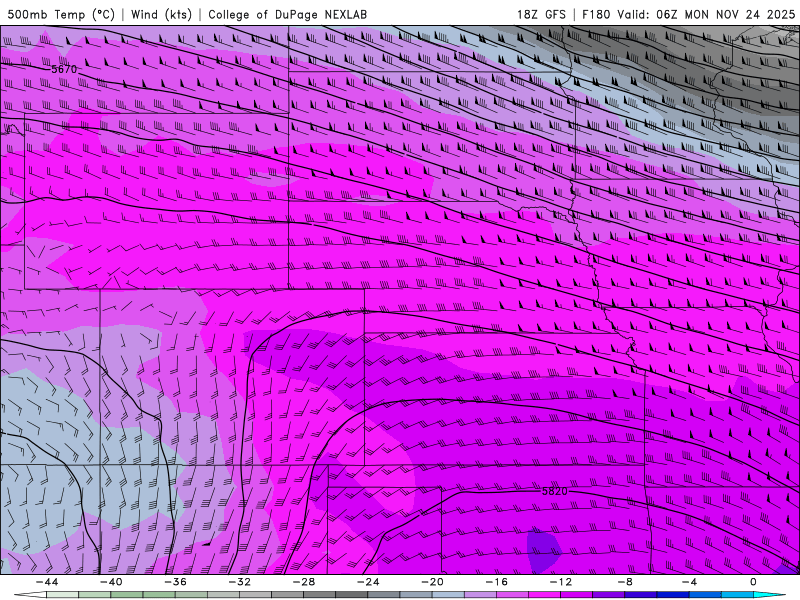Image resolution: width=800 pixels, height=600 pixels.
Task: Click the -16 value on the color scale
Action: tap(496, 582)
